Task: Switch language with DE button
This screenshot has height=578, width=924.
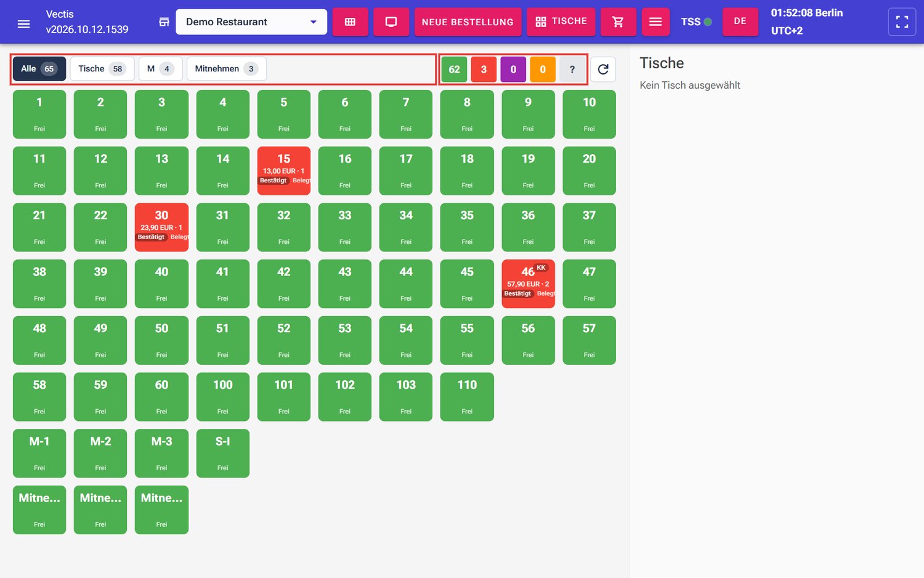Action: tap(740, 22)
